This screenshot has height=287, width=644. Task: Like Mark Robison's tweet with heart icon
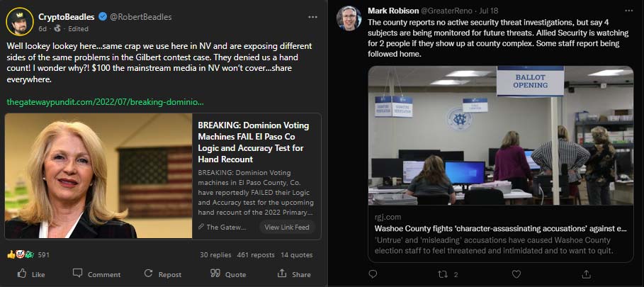(x=516, y=274)
